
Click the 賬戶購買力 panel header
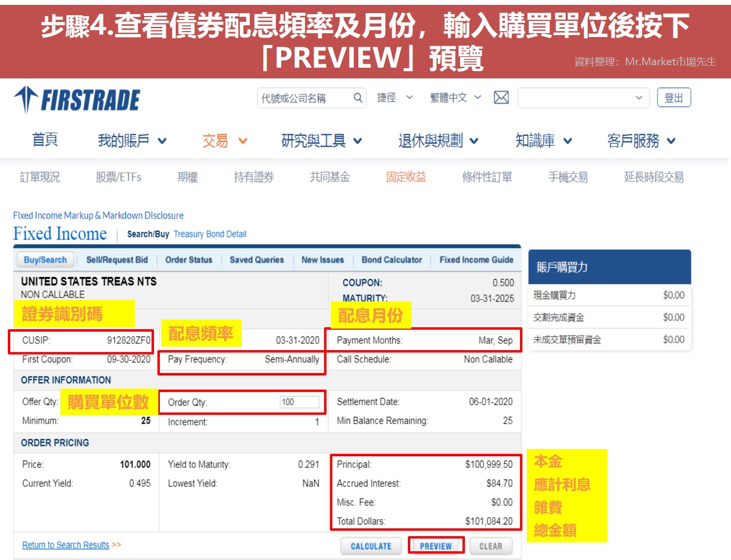point(610,267)
